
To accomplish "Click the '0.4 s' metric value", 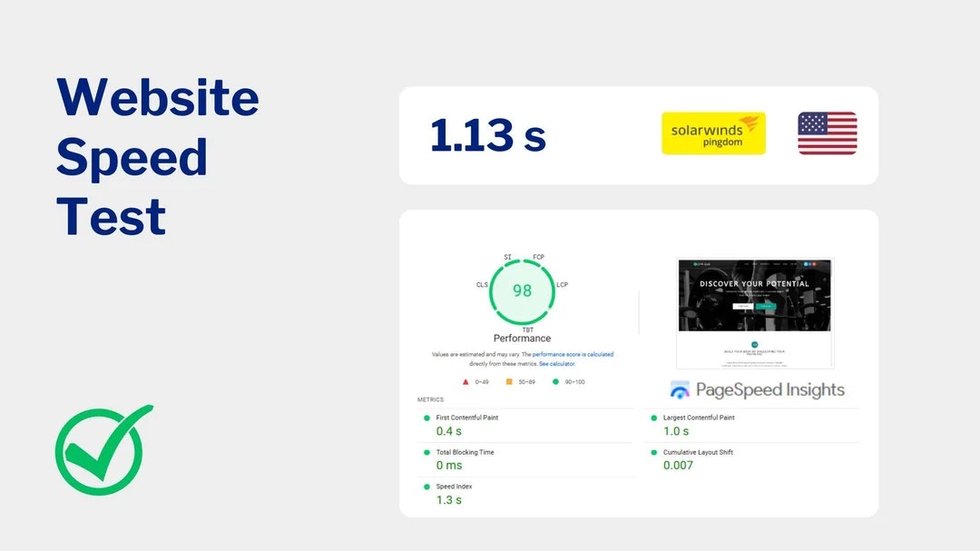I will [449, 431].
